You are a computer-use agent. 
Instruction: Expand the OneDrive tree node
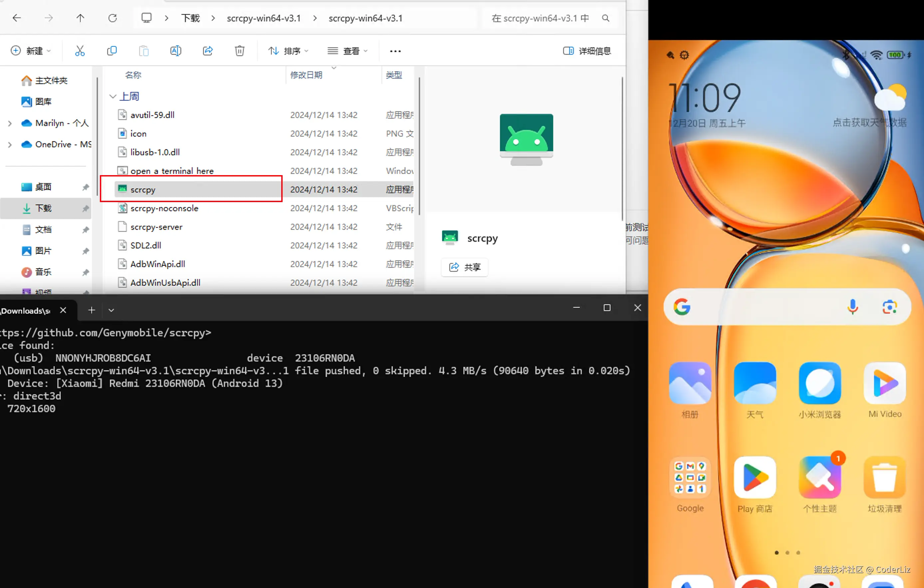[10, 145]
